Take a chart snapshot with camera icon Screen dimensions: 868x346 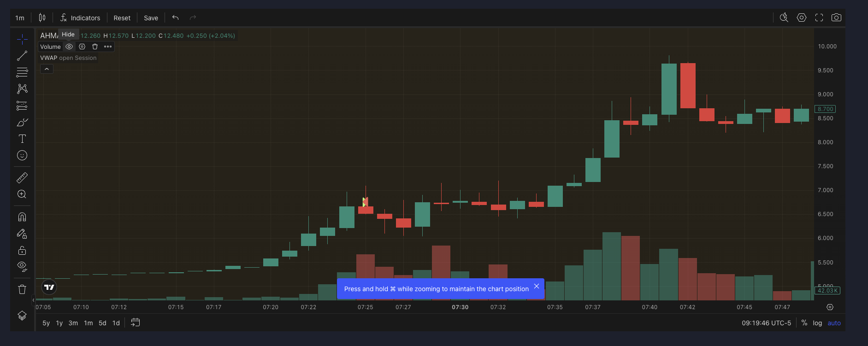tap(836, 18)
